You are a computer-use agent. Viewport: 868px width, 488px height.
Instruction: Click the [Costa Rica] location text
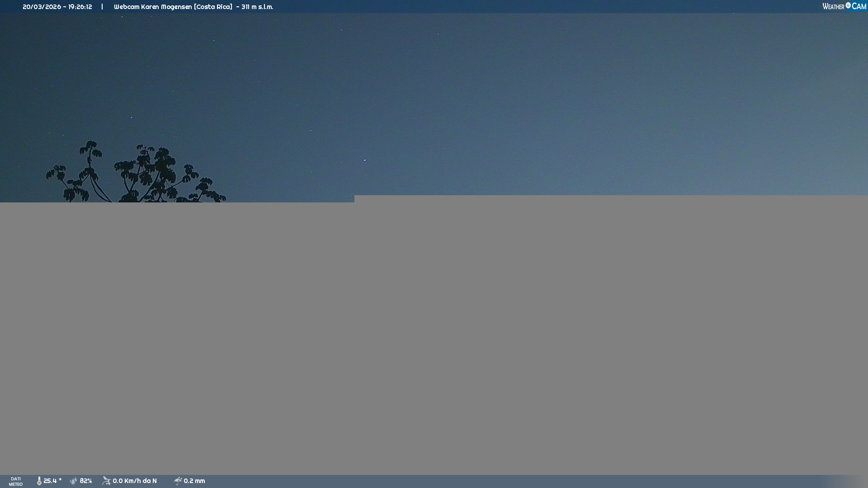(x=213, y=7)
